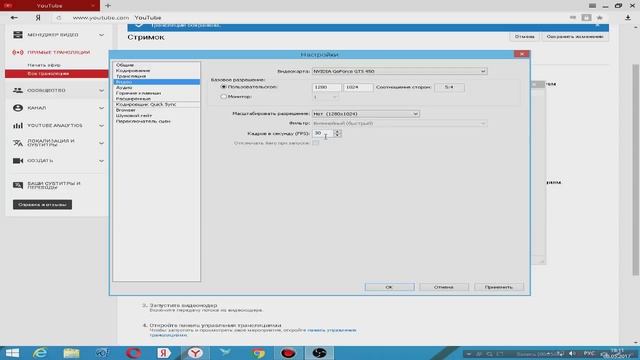Go back with the browser arrow

(x=14, y=18)
